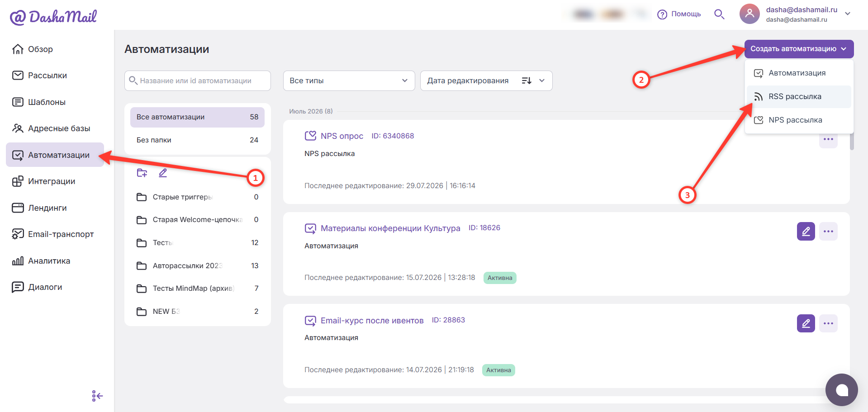Open the NEW БЗ folder
Image resolution: width=868 pixels, height=412 pixels.
197,312
